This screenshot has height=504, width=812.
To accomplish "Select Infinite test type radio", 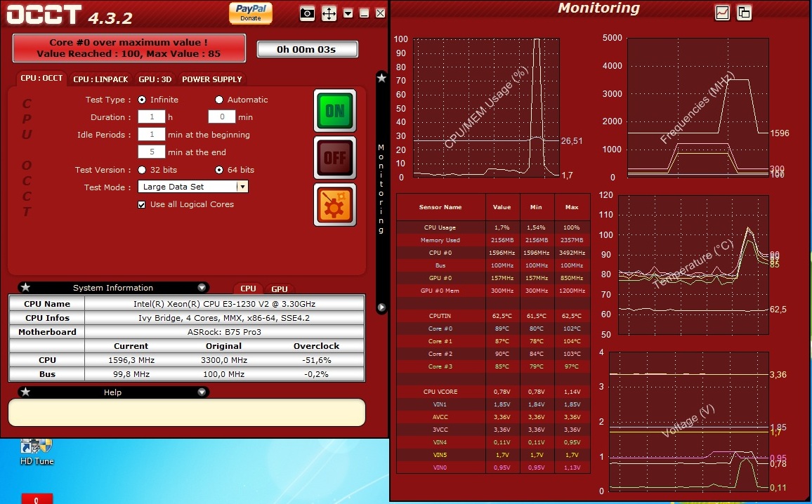I will point(142,100).
